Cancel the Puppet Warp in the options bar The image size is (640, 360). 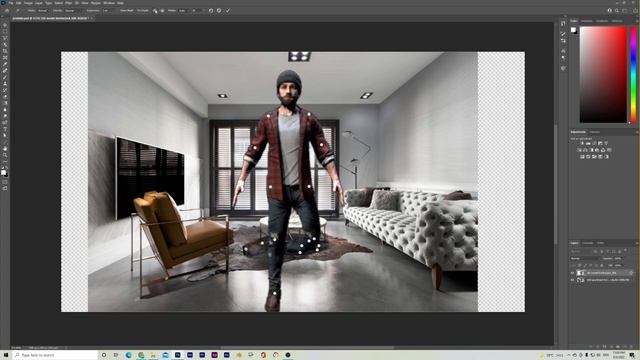tap(219, 10)
